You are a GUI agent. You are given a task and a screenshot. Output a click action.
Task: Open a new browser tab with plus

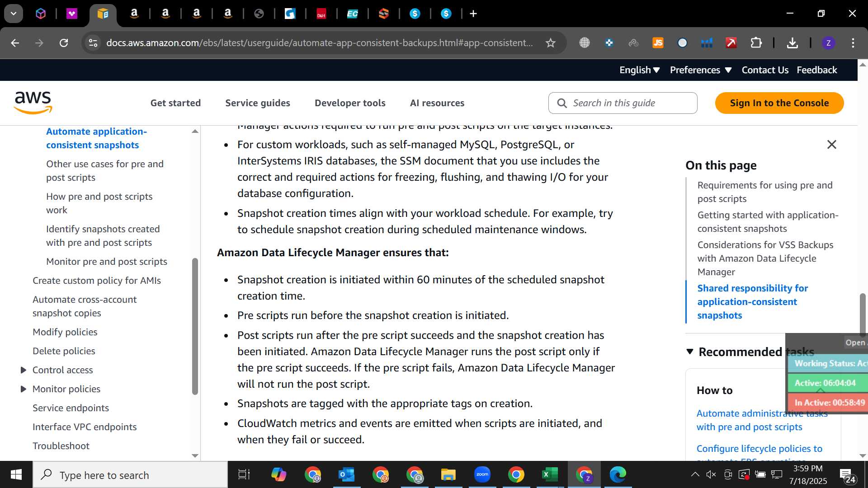click(x=473, y=14)
